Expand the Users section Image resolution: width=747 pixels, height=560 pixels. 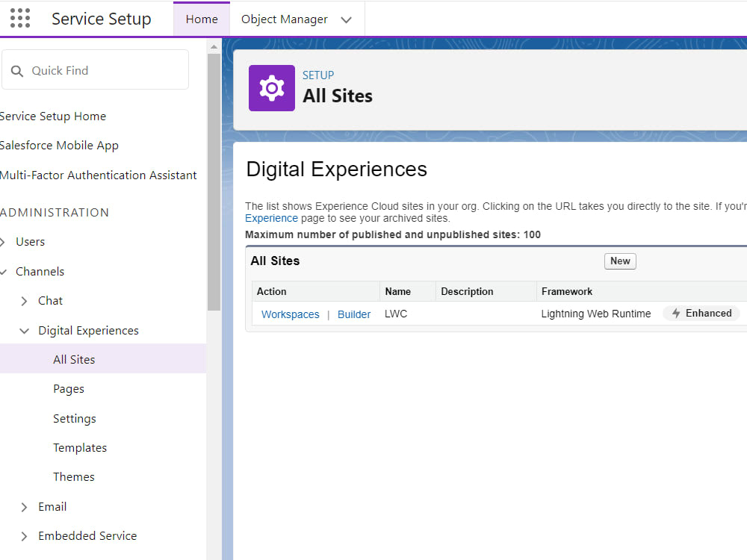tap(2, 242)
